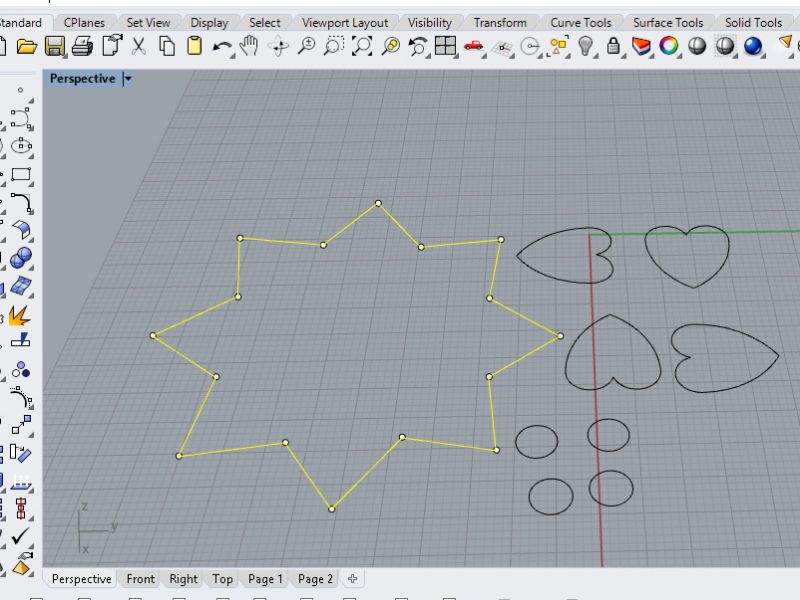The width and height of the screenshot is (800, 600).
Task: Switch to the Right viewport tab
Action: [x=183, y=579]
